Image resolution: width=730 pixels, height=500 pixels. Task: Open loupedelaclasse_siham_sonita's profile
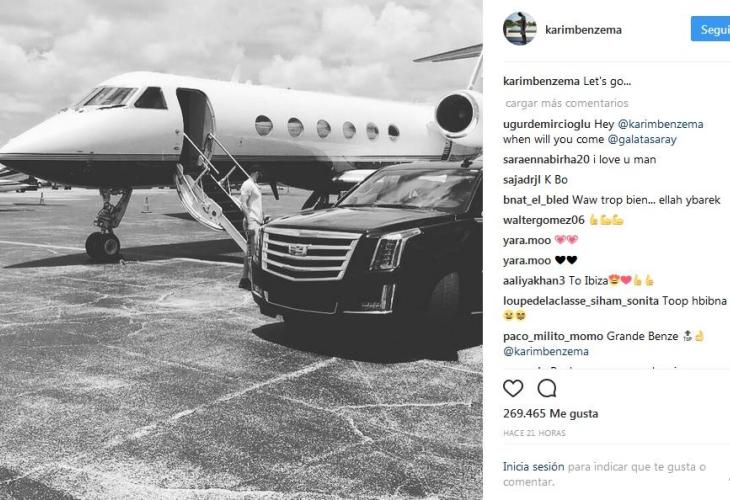point(581,301)
